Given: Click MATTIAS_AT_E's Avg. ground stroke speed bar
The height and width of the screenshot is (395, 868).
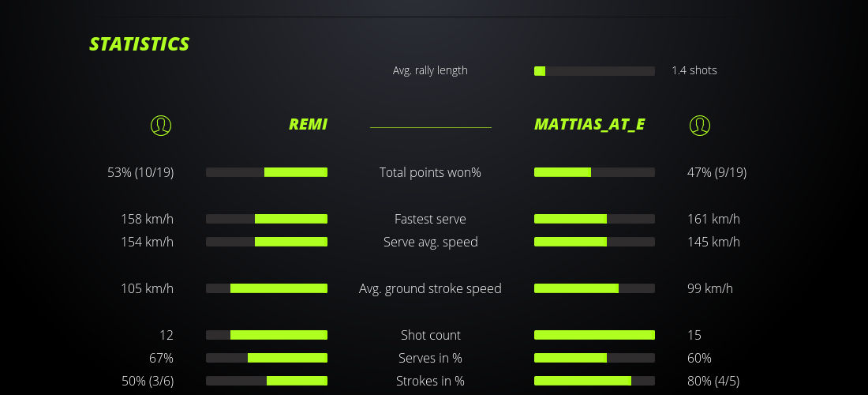Looking at the screenshot, I should 594,288.
